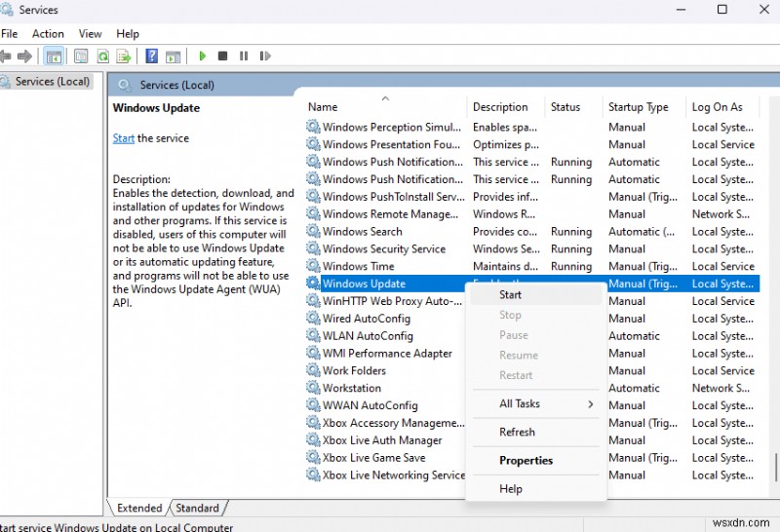Sort by the Description column header
The width and height of the screenshot is (780, 532).
pyautogui.click(x=505, y=107)
